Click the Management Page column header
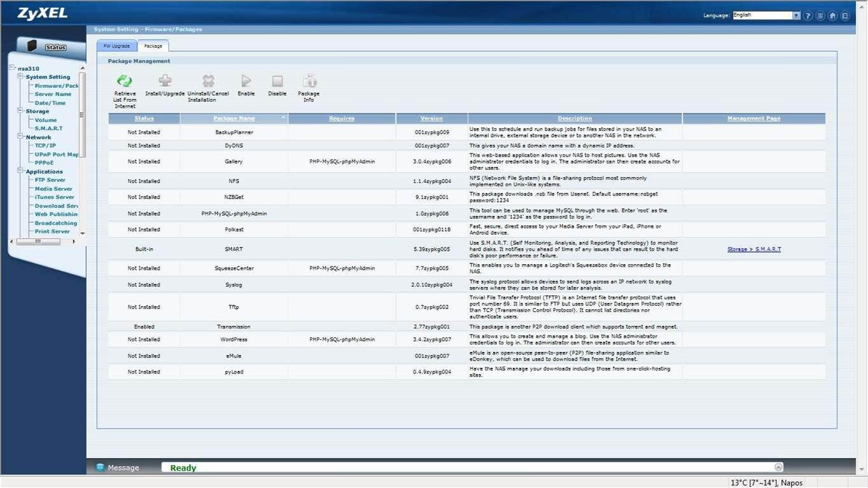This screenshot has height=488, width=868. 754,118
